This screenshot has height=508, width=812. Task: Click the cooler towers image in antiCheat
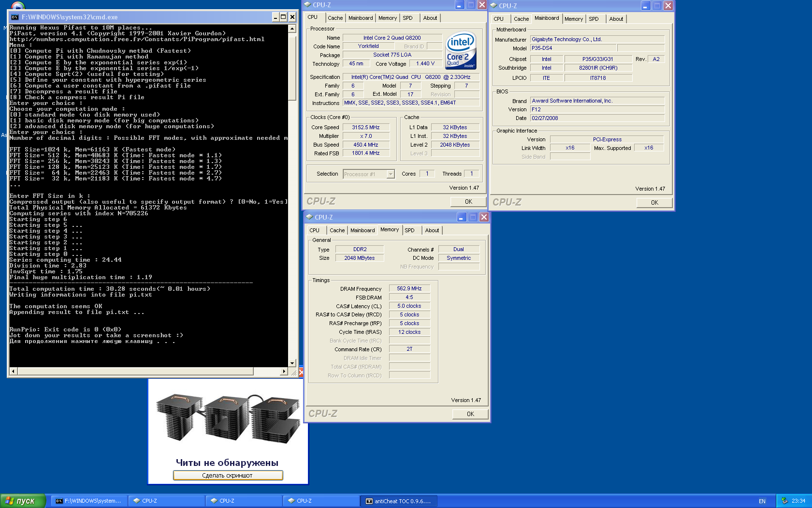pyautogui.click(x=228, y=418)
